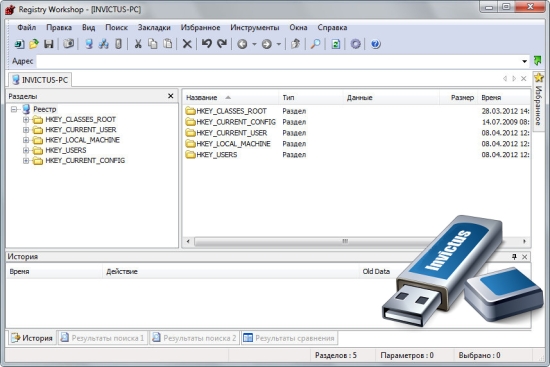The height and width of the screenshot is (367, 550).
Task: Click the camera snapshot toolbar icon
Action: point(68,44)
